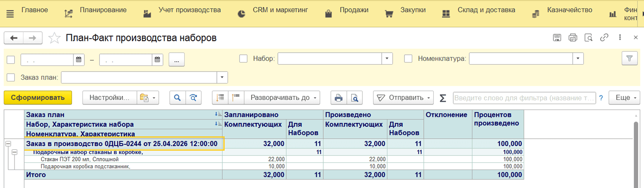Screen dimensions: 644x188
Task: Expand the Разворачивать до dropdown
Action: [x=282, y=98]
